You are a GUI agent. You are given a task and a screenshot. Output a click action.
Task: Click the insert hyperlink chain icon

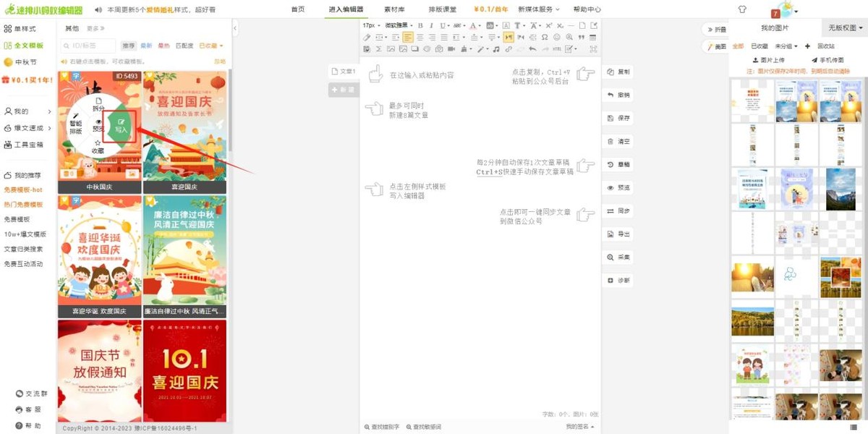(x=507, y=49)
